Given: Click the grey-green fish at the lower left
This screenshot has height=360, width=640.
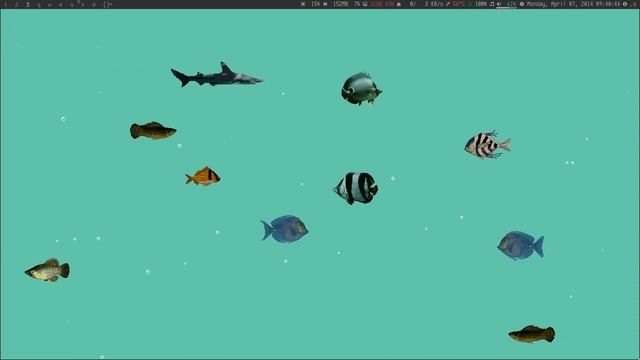Looking at the screenshot, I should click(x=47, y=270).
